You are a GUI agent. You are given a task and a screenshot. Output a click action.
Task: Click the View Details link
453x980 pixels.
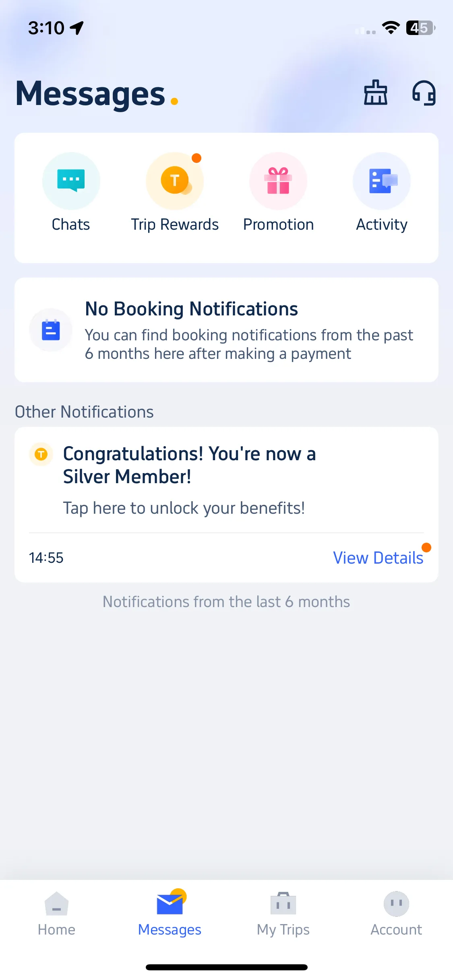pyautogui.click(x=378, y=558)
